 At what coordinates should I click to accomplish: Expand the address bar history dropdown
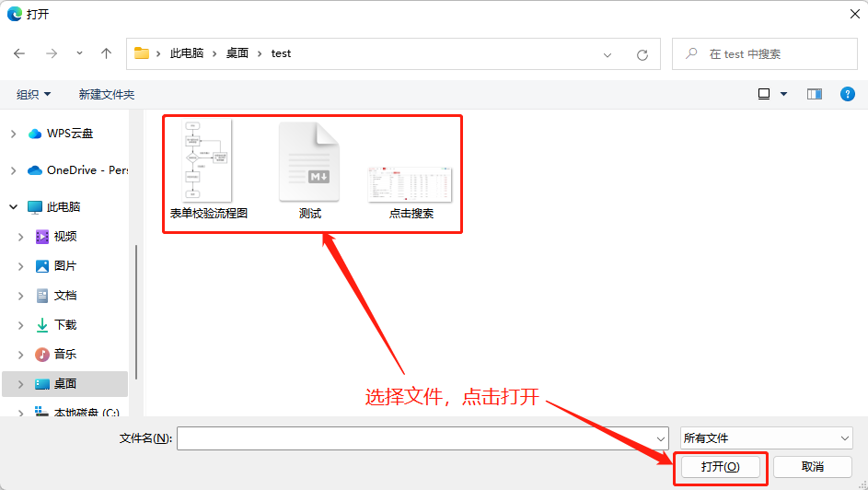click(608, 54)
